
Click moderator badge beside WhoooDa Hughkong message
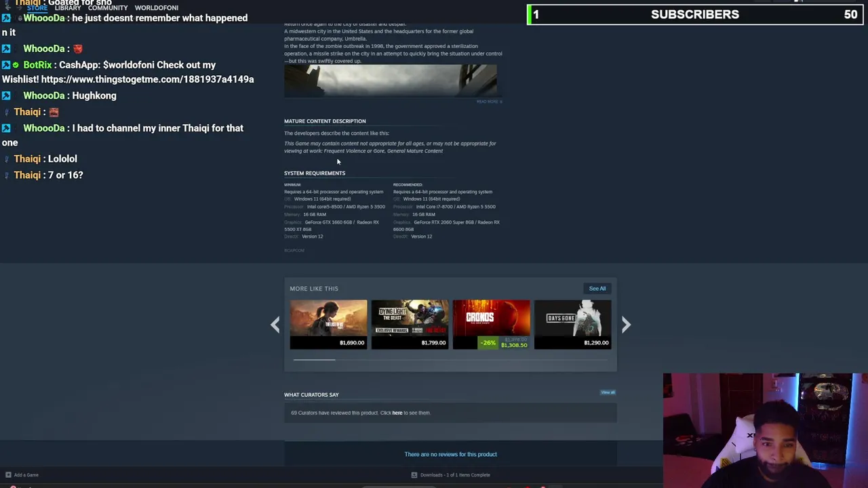point(6,96)
